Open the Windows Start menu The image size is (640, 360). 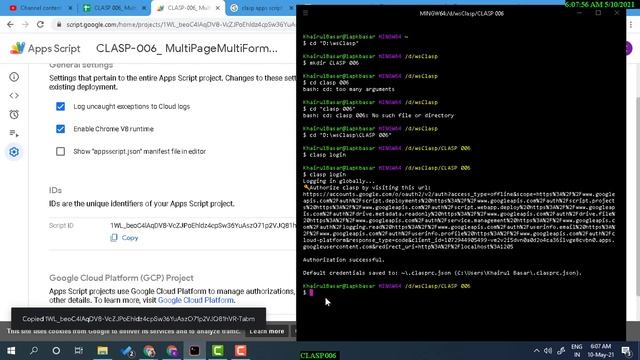11,351
